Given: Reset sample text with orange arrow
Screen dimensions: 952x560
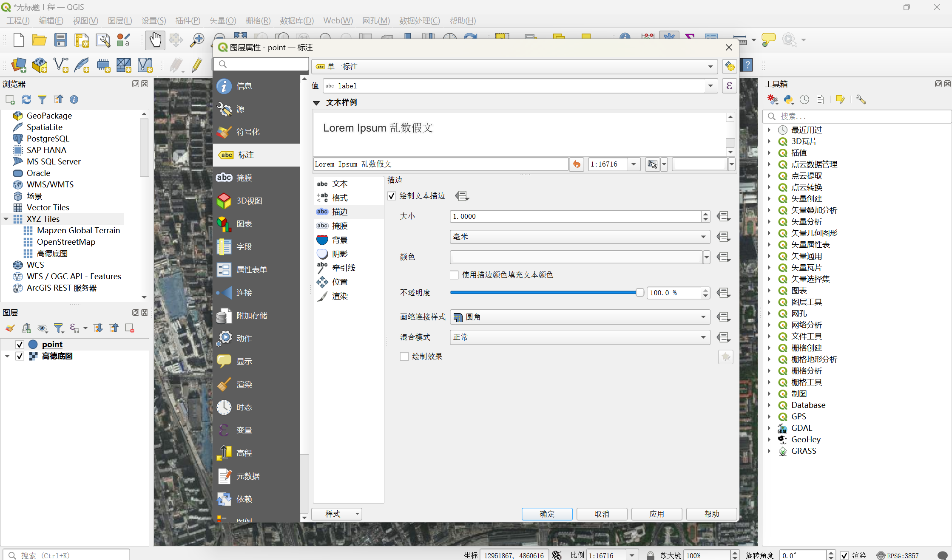Looking at the screenshot, I should [577, 164].
